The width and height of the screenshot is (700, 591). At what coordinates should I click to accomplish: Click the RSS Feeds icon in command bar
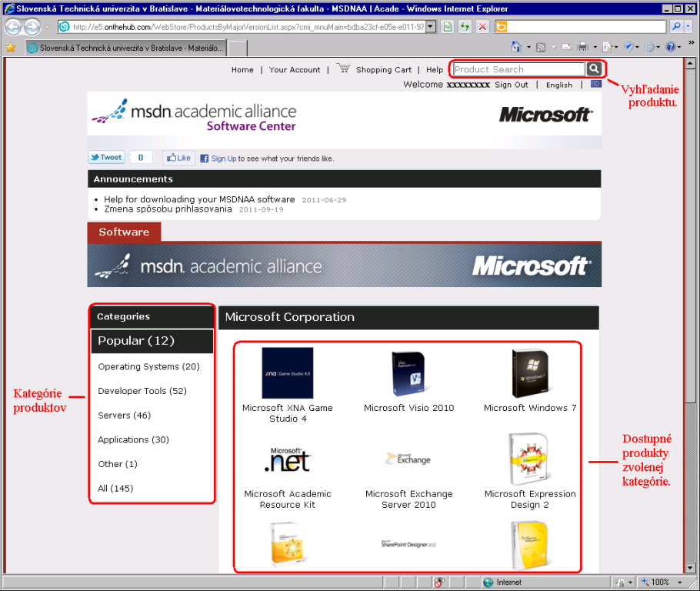[541, 47]
